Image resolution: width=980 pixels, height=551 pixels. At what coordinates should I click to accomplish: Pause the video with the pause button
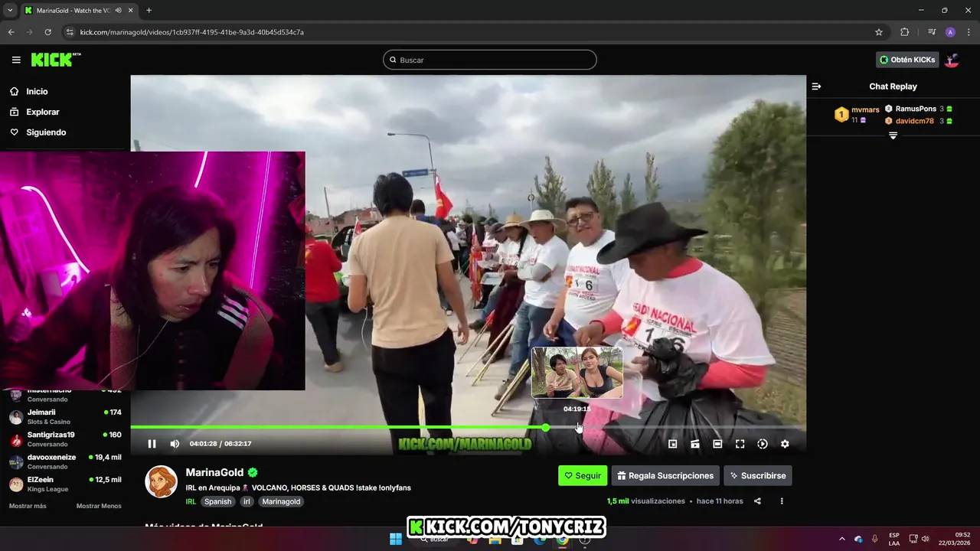pyautogui.click(x=152, y=444)
